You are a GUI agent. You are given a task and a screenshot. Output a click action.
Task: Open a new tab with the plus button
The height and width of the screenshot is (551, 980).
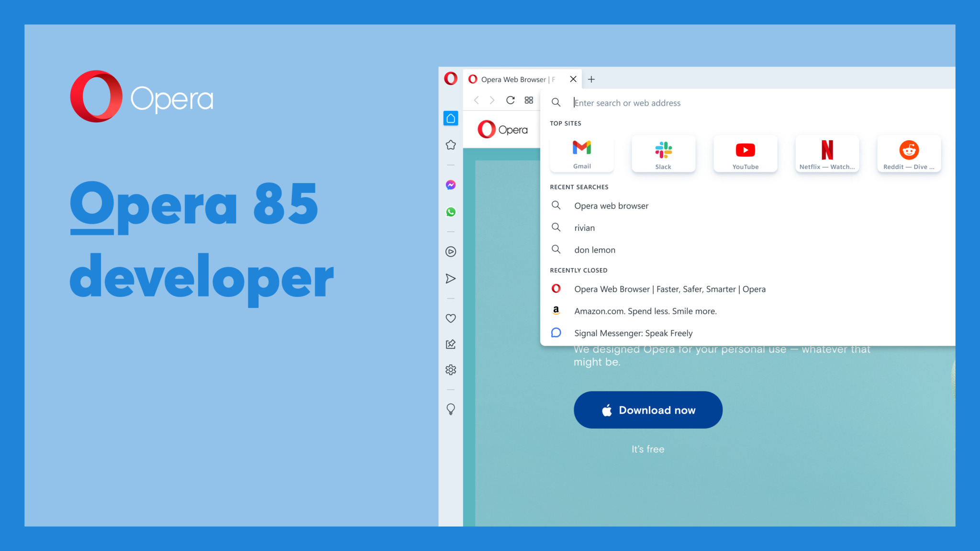coord(591,79)
